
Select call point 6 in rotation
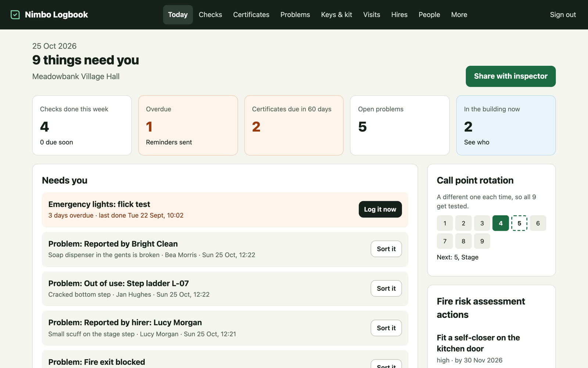[538, 223]
